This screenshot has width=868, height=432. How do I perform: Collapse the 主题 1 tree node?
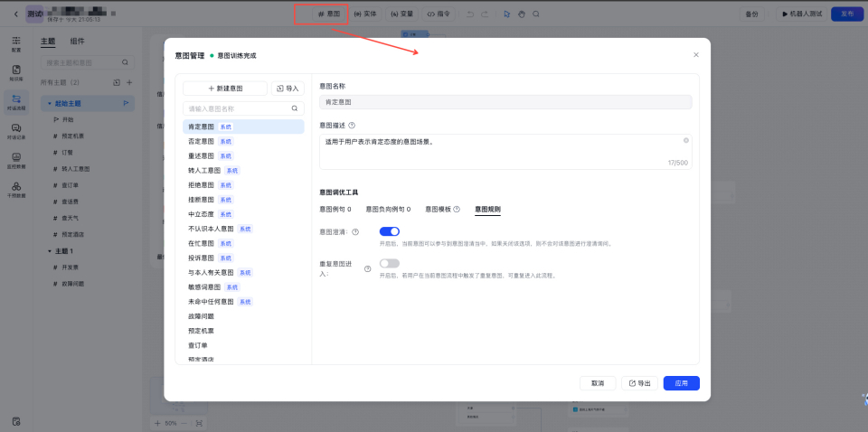click(50, 250)
